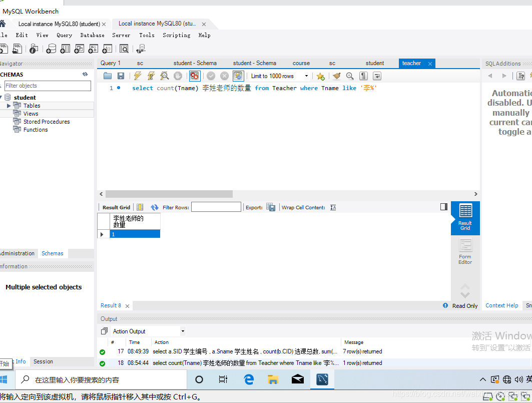
Task: Click the Create new stored procedure icon
Action: click(x=93, y=49)
